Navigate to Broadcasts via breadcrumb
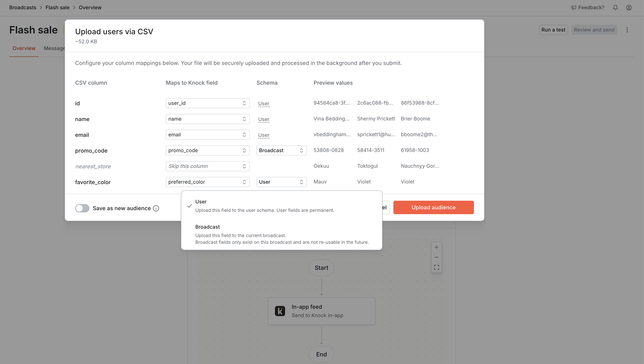 point(22,7)
